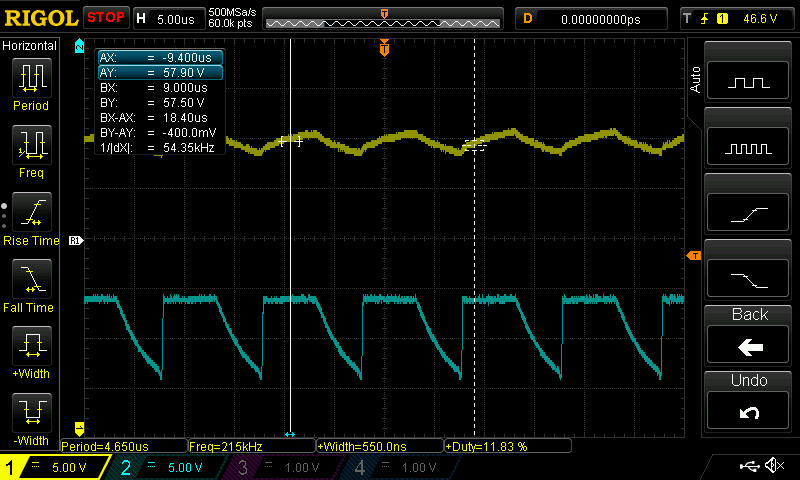Click the RIGOL logo
This screenshot has height=480, width=800.
point(41,18)
